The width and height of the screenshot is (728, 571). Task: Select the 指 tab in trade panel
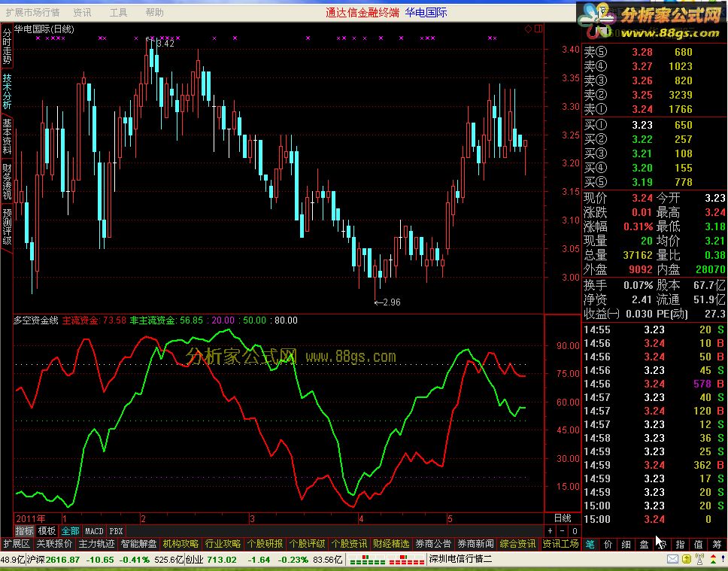680,544
